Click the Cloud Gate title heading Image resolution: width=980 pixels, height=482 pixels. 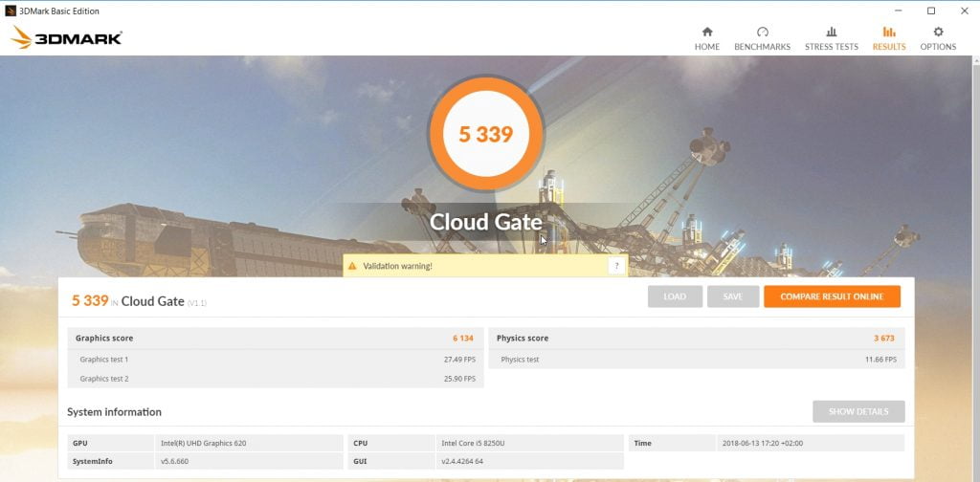[485, 222]
